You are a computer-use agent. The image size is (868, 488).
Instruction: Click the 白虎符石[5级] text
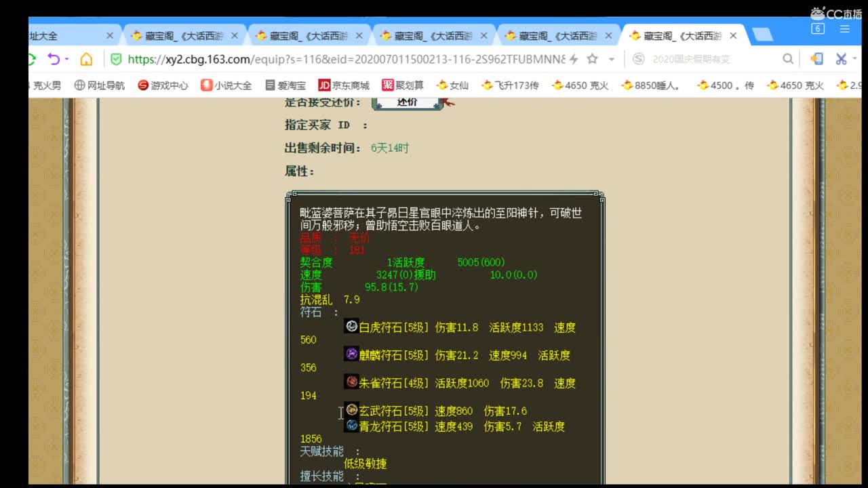[x=394, y=327]
